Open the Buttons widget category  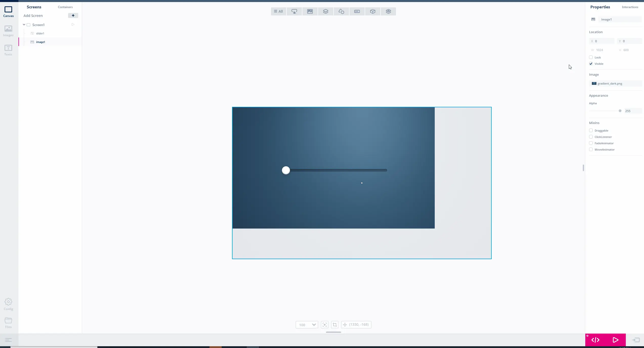294,11
